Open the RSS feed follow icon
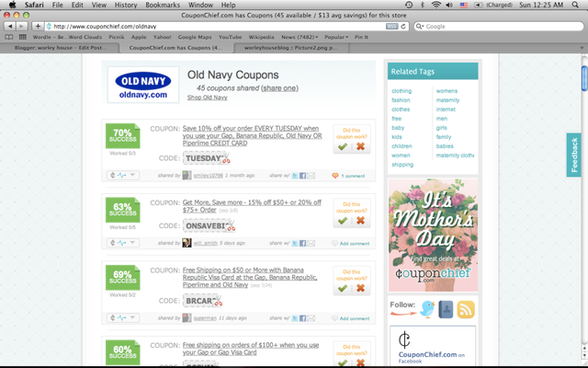 click(466, 309)
